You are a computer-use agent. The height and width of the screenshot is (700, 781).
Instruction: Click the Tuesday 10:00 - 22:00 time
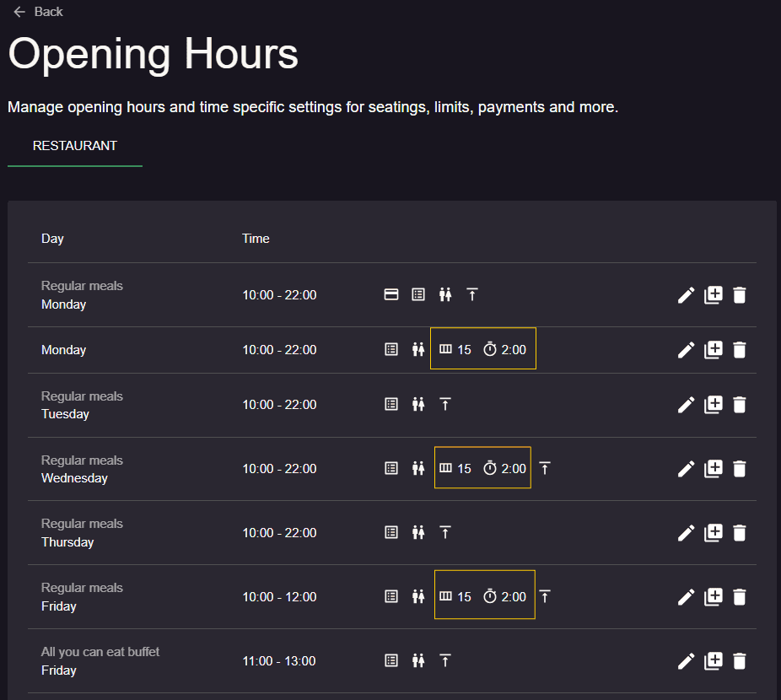[279, 405]
